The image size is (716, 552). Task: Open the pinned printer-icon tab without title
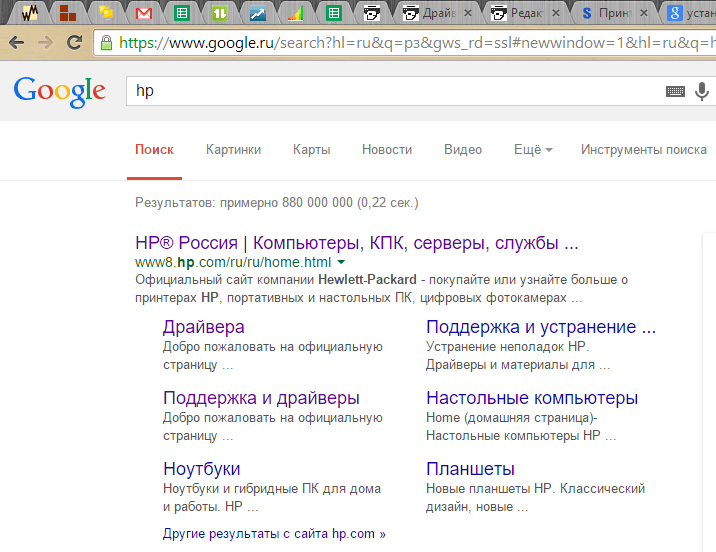click(372, 13)
